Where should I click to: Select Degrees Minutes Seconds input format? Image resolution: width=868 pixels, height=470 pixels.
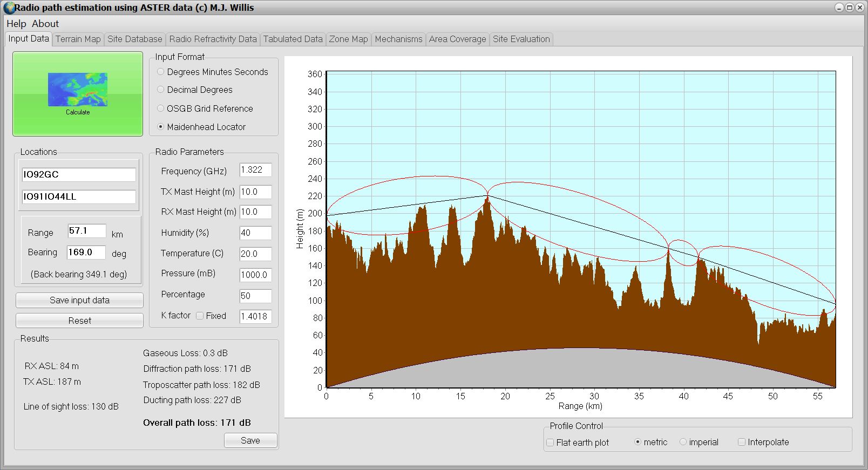(160, 72)
